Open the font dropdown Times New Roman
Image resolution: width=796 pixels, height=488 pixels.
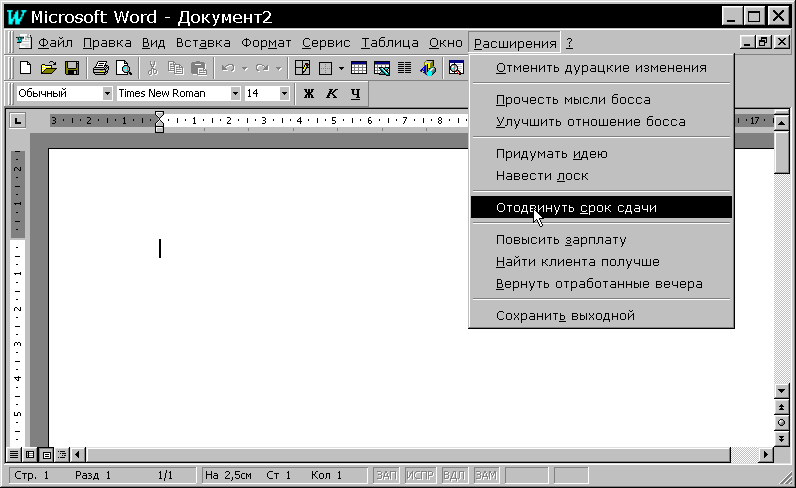click(235, 93)
